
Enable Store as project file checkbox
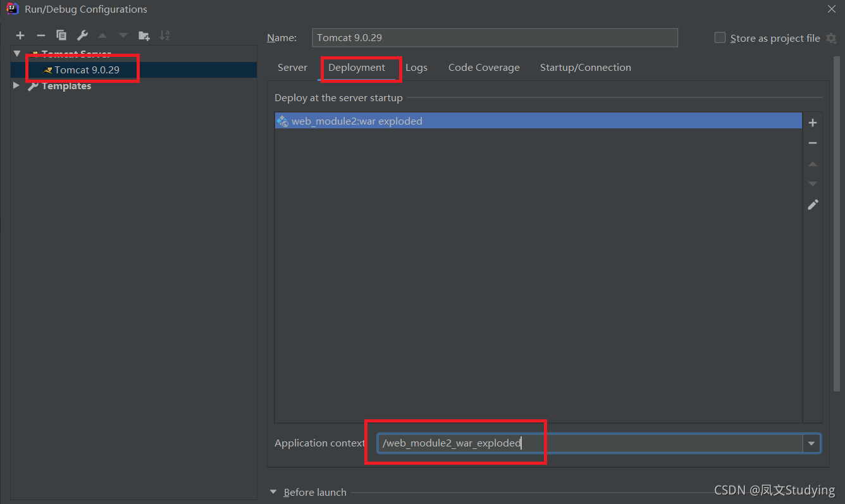click(x=720, y=37)
